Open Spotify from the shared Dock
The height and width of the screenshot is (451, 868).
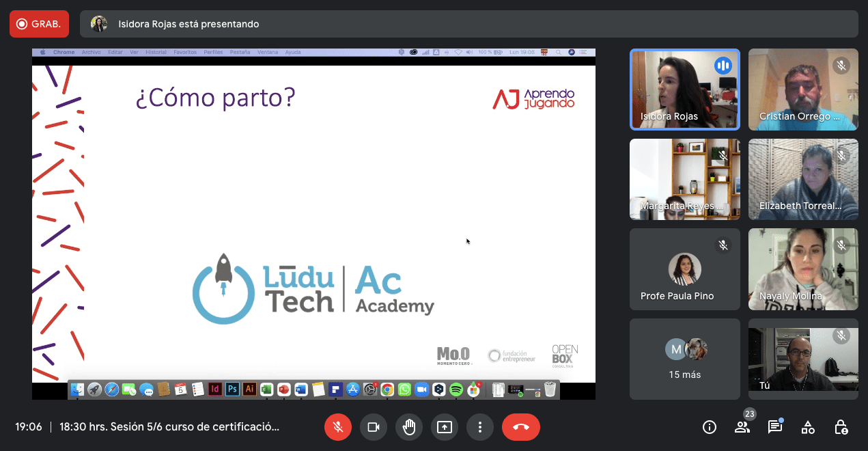pyautogui.click(x=456, y=389)
